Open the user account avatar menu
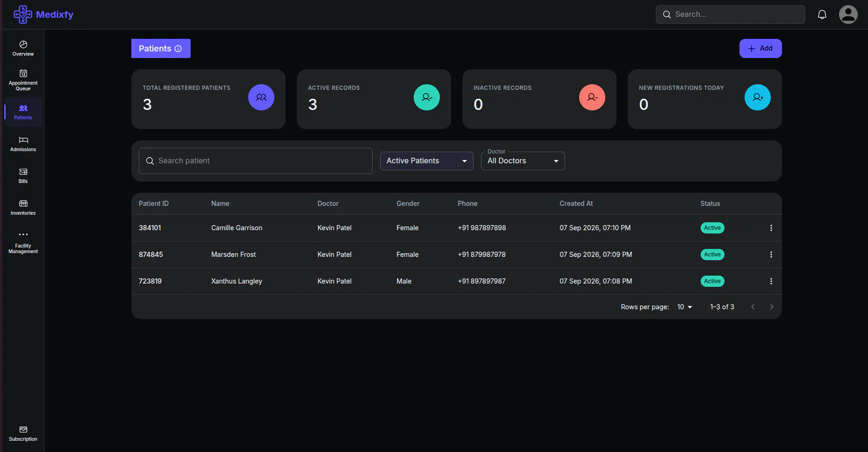The width and height of the screenshot is (868, 452). 848,15
